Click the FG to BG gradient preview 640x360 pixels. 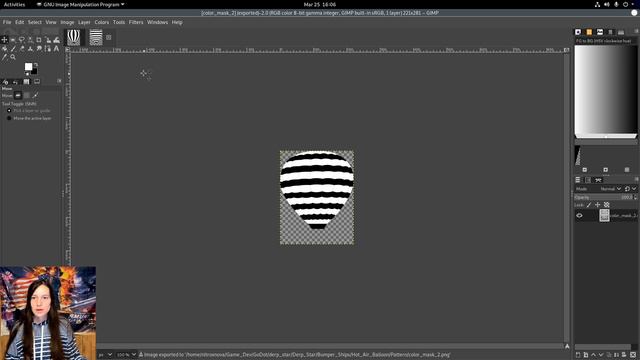tap(606, 91)
